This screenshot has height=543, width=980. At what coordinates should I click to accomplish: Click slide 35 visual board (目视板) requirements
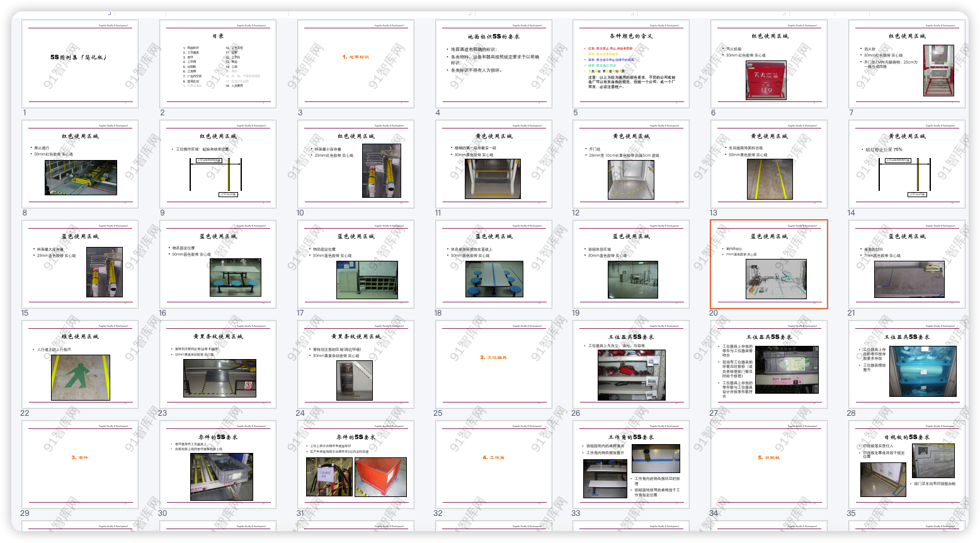click(906, 464)
